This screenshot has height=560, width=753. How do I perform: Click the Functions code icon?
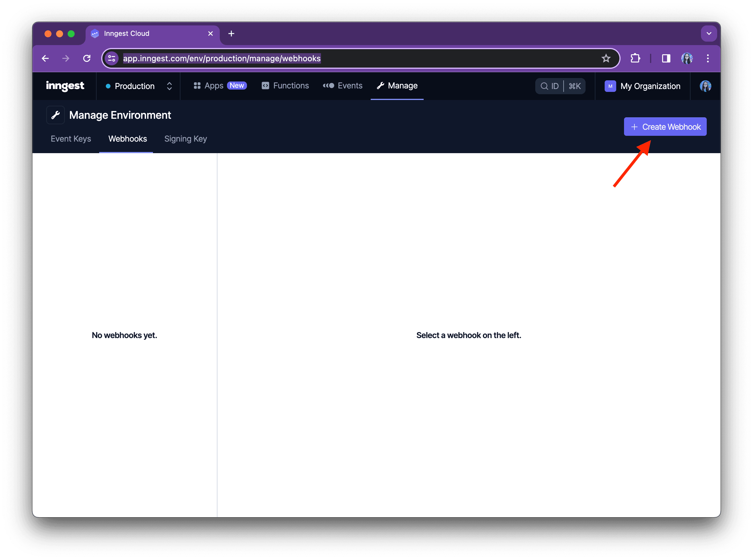[265, 86]
